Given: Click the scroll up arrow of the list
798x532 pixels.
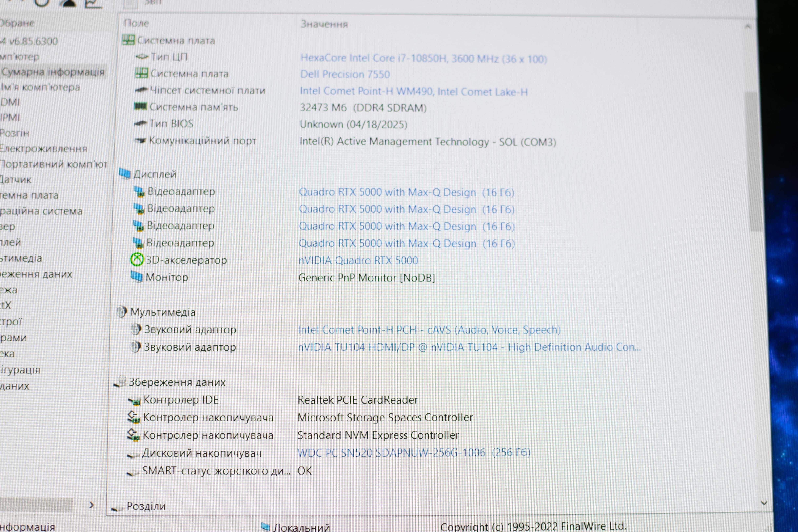Looking at the screenshot, I should (x=748, y=26).
